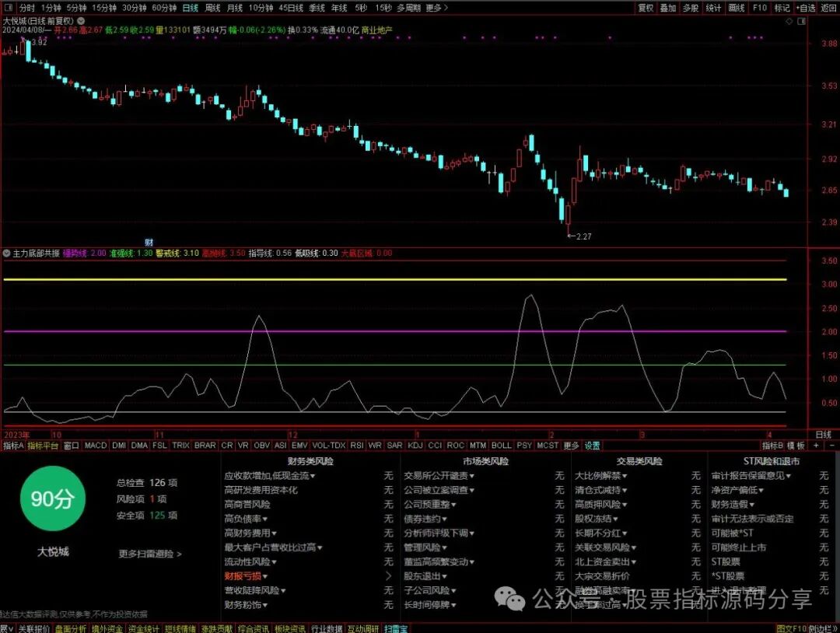840x633 pixels.
Task: Open F10 company info
Action: point(760,8)
